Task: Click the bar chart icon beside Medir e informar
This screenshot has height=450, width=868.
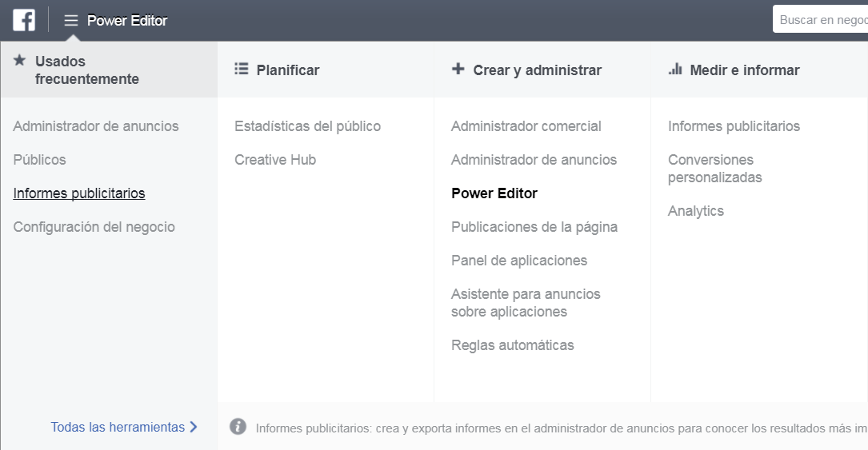Action: [675, 70]
